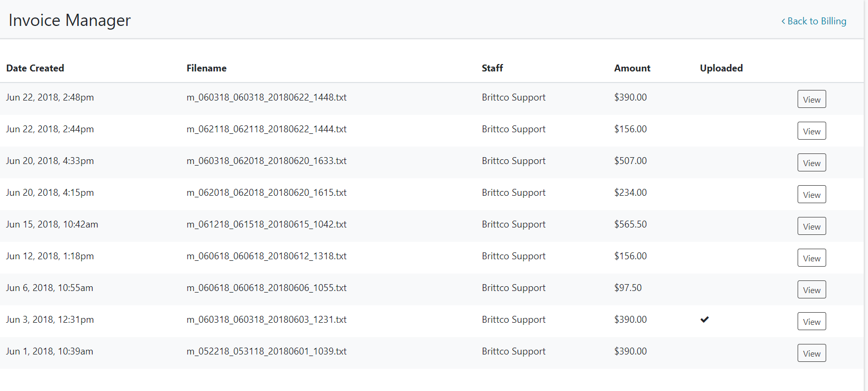View the $507.00 invoice
The image size is (868, 391).
[x=811, y=163]
